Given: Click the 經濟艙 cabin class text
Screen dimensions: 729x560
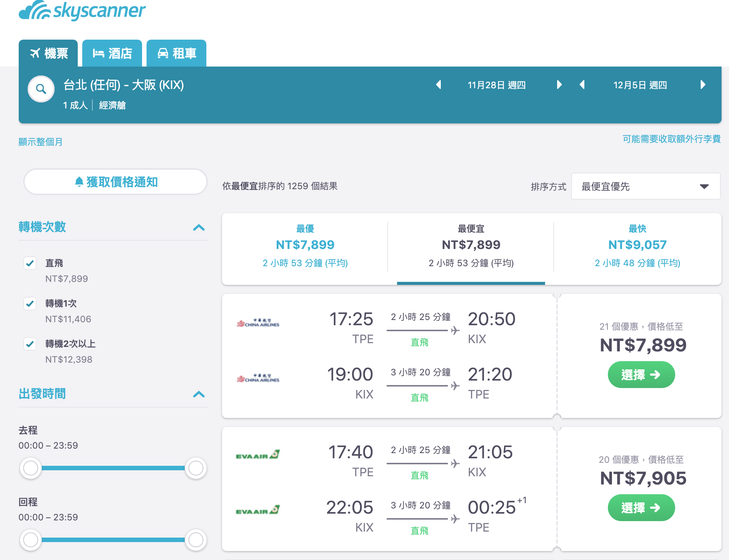Looking at the screenshot, I should [x=112, y=105].
